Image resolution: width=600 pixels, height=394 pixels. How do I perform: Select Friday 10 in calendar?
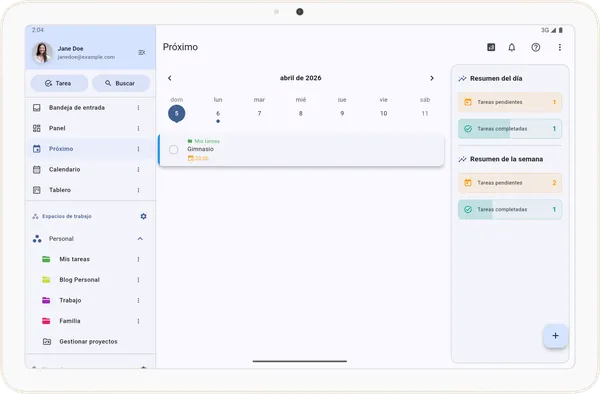click(383, 114)
